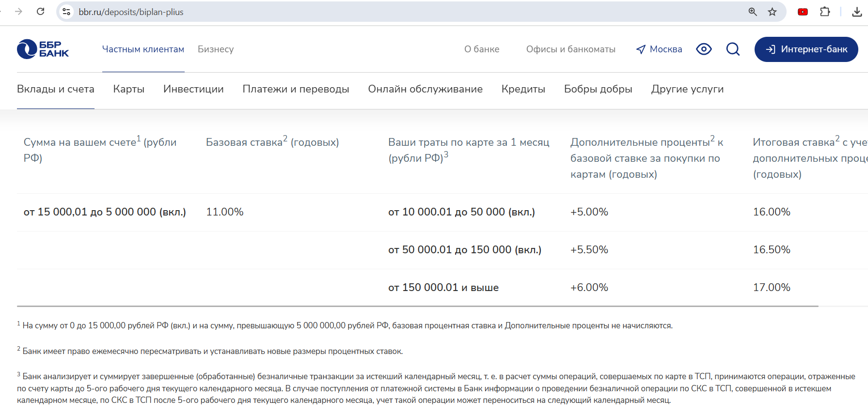Open browser downloads icon
Image resolution: width=868 pixels, height=415 pixels.
click(857, 12)
